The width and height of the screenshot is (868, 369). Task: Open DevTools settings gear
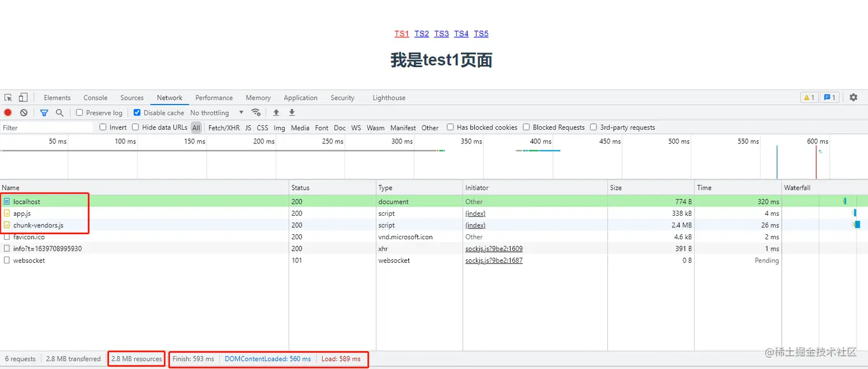pos(853,98)
